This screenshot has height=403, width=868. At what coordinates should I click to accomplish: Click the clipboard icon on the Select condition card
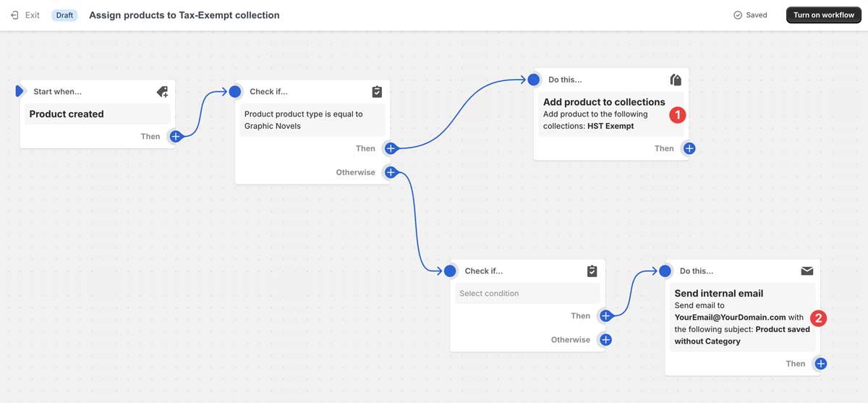tap(592, 271)
